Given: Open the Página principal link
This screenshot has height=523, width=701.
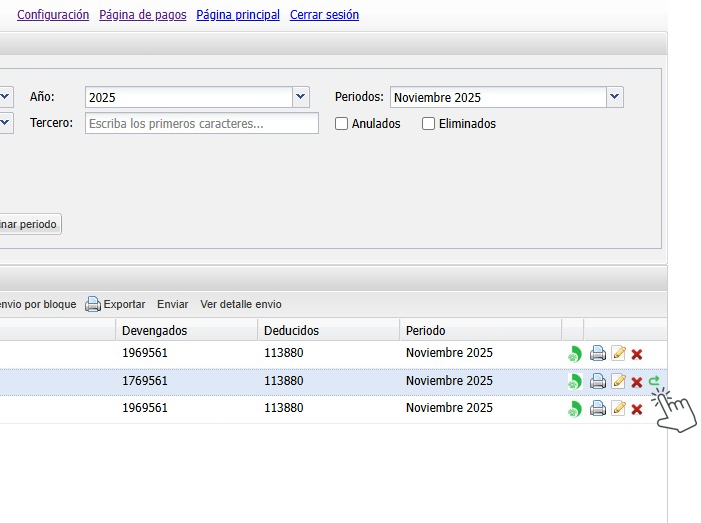Looking at the screenshot, I should click(x=238, y=15).
